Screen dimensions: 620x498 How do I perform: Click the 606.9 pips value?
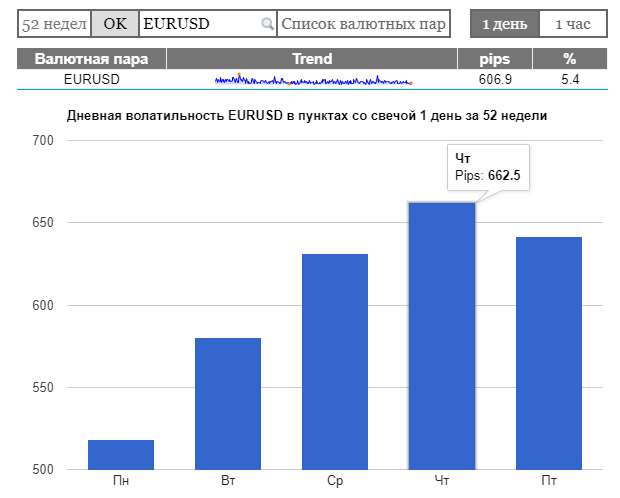tap(495, 80)
